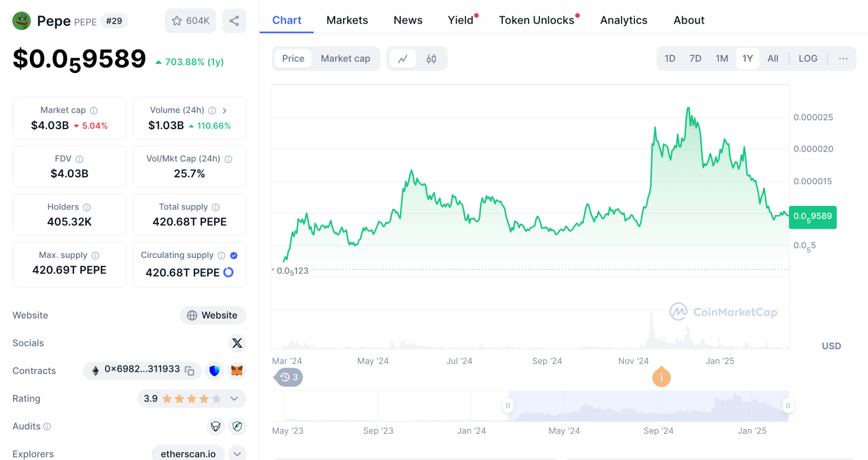The width and height of the screenshot is (868, 460).
Task: Expand the explorers list dropdown
Action: click(x=237, y=454)
